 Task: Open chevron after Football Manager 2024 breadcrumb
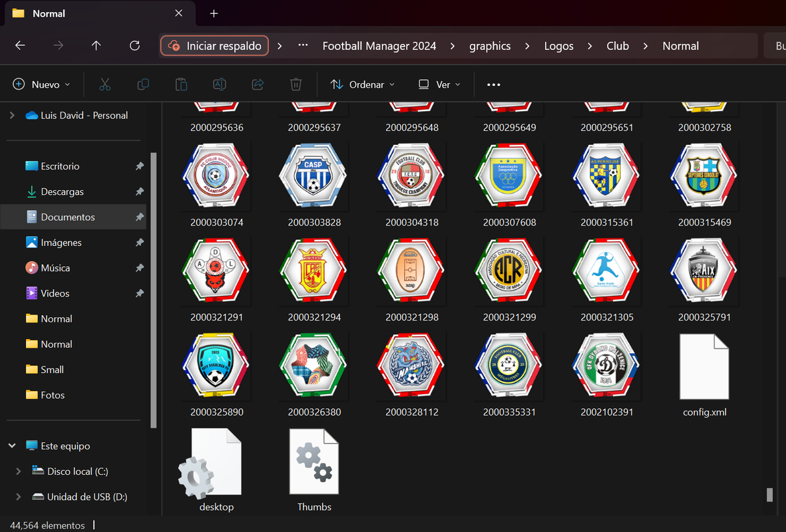(x=453, y=46)
